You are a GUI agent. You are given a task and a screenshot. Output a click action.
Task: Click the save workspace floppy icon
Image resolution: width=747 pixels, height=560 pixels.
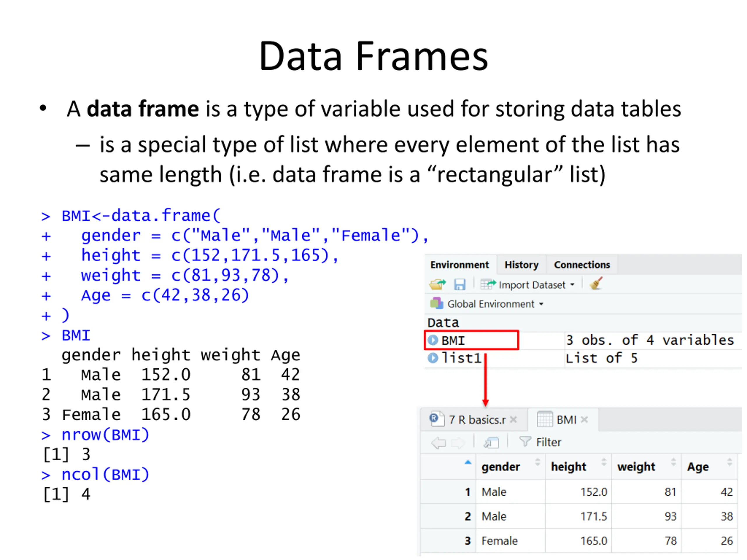(459, 285)
